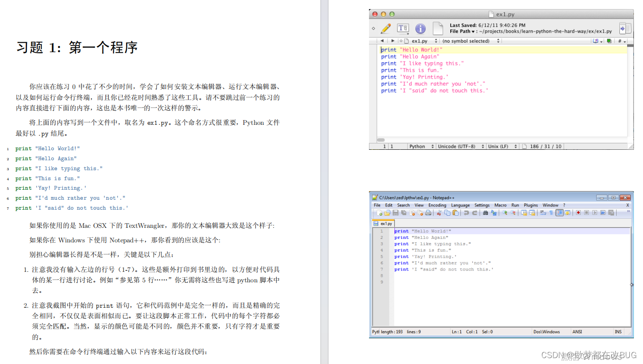Open the Plugins menu in Notepad++

[x=530, y=205]
